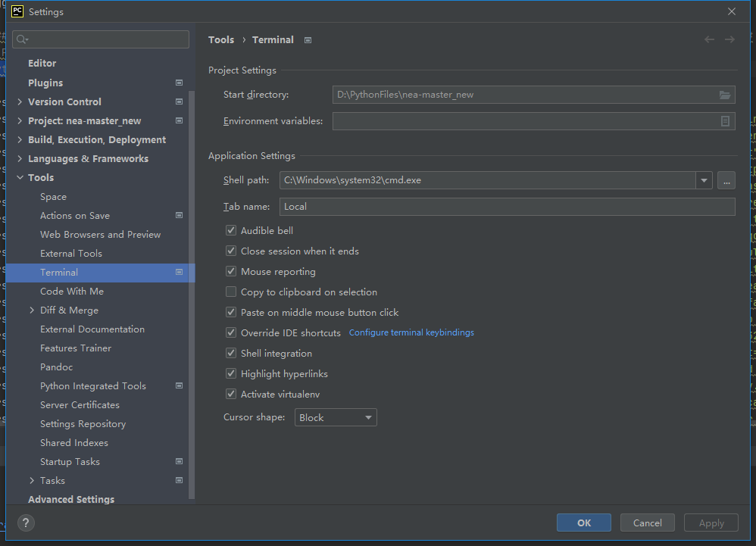Click the settings tree vertical scrollbar

(x=192, y=294)
